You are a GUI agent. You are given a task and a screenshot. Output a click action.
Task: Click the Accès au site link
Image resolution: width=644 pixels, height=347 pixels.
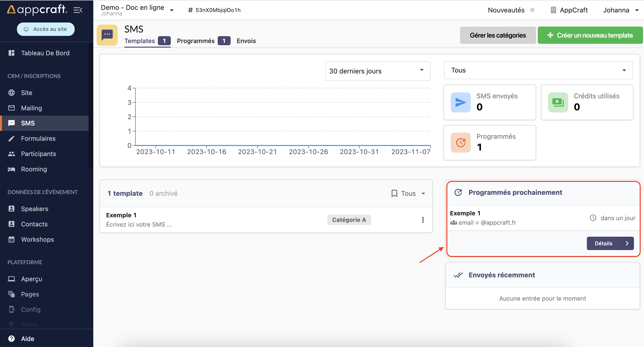(x=45, y=29)
